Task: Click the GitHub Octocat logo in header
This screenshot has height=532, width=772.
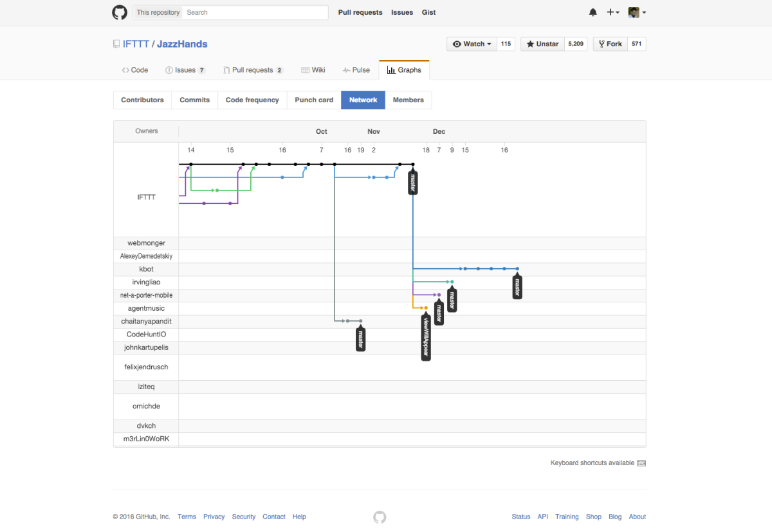Action: click(x=120, y=12)
